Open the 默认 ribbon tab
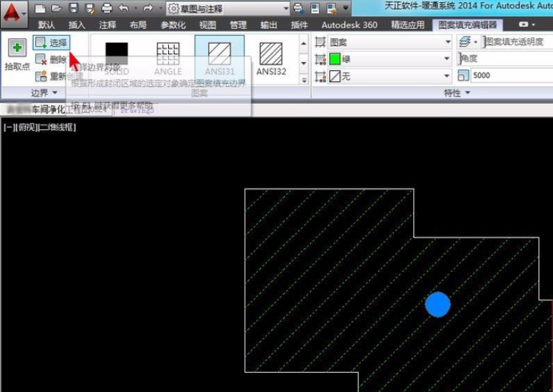This screenshot has height=392, width=553. [x=47, y=24]
